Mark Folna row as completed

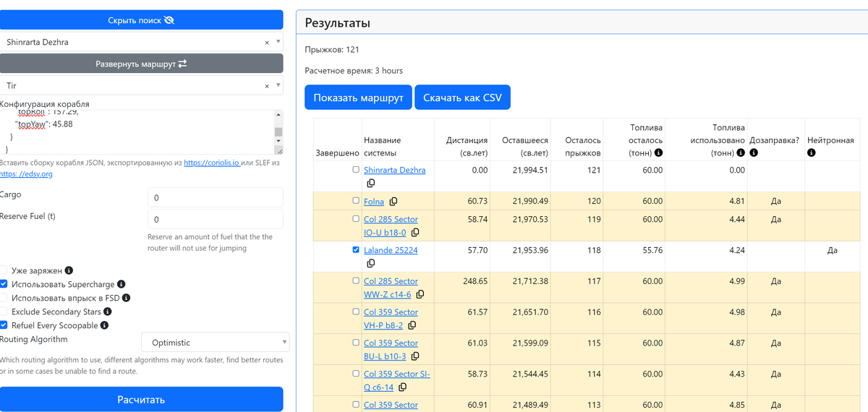355,201
